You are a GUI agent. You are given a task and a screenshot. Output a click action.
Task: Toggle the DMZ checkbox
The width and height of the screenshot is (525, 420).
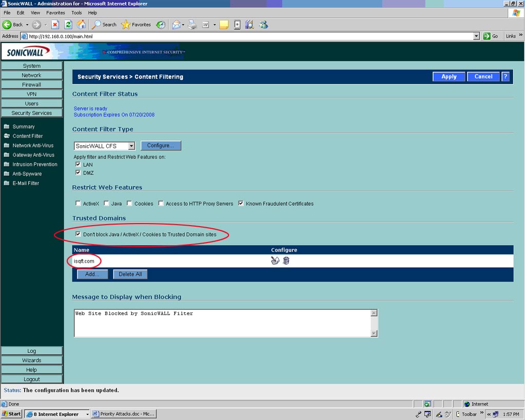tap(78, 172)
